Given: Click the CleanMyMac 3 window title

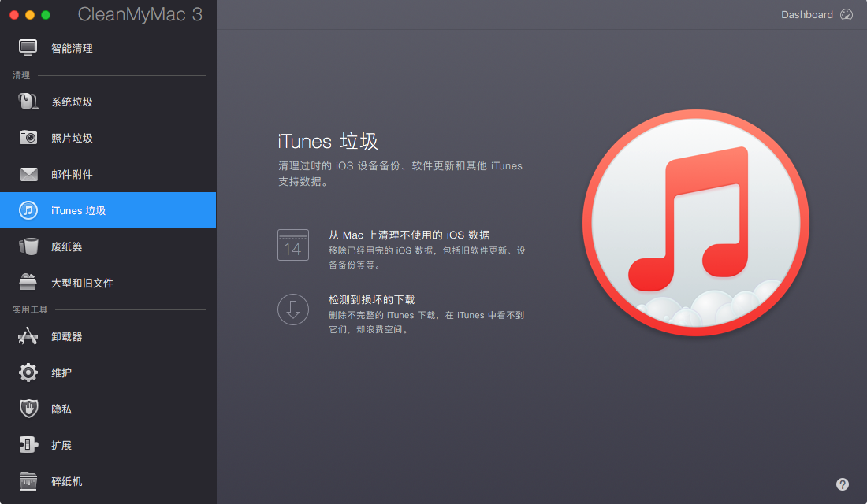Looking at the screenshot, I should click(140, 14).
